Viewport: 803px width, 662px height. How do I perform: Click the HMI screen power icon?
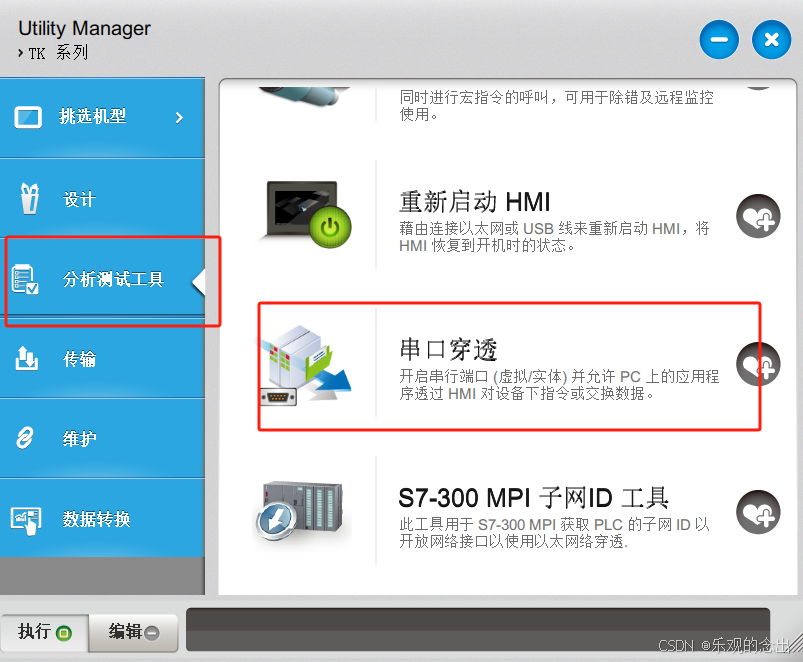coord(305,213)
